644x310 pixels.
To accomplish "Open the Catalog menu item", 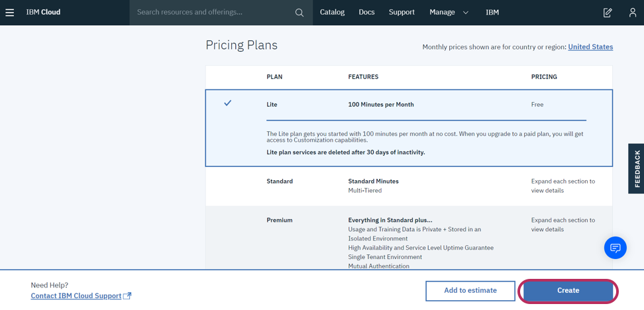I will click(x=332, y=13).
